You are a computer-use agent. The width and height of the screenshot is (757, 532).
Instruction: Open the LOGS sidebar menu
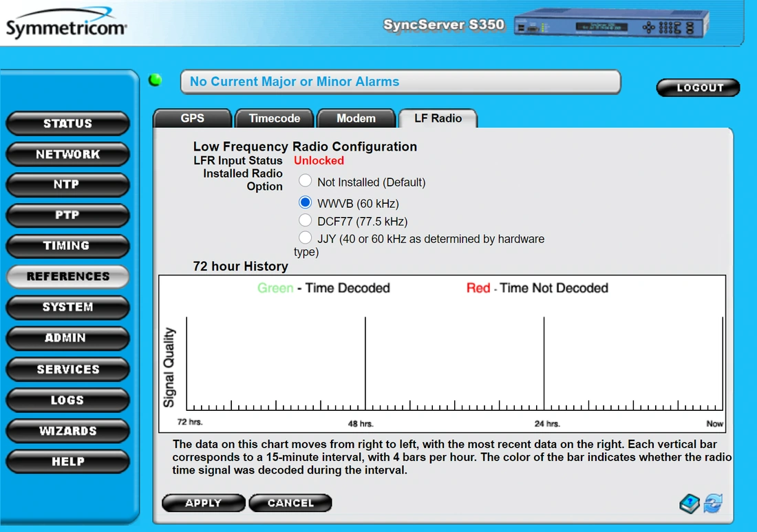[67, 400]
